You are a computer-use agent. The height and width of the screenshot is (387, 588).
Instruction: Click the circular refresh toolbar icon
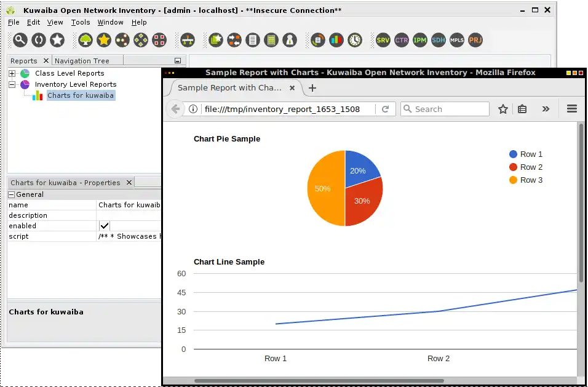(x=39, y=40)
